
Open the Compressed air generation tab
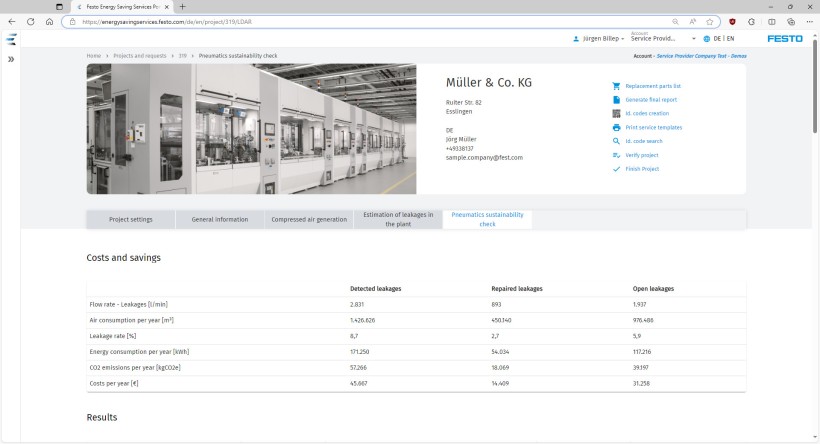(x=309, y=219)
